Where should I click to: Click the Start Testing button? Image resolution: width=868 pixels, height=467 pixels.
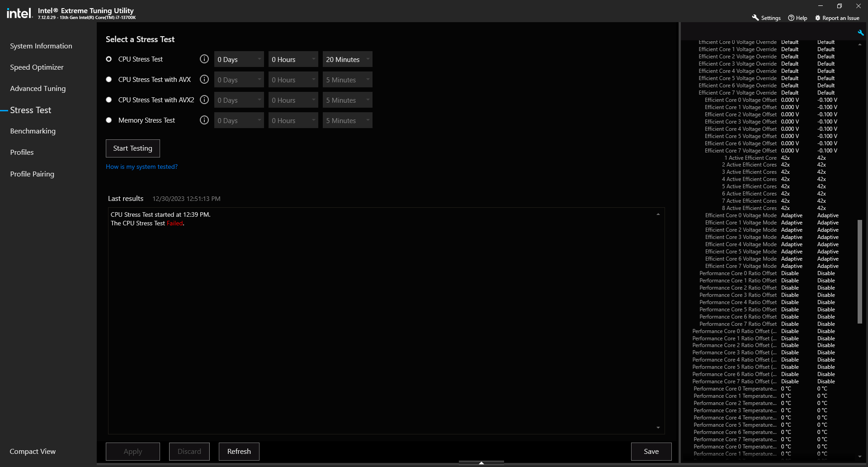(133, 148)
